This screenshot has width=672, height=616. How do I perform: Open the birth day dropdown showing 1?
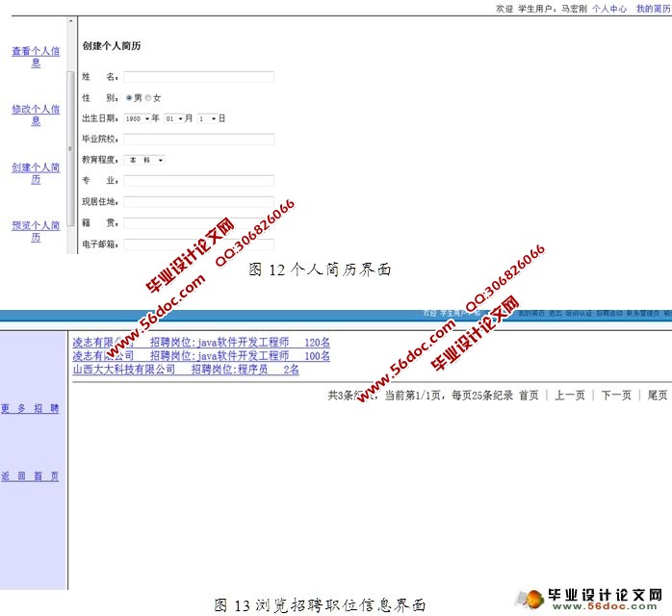[x=207, y=118]
